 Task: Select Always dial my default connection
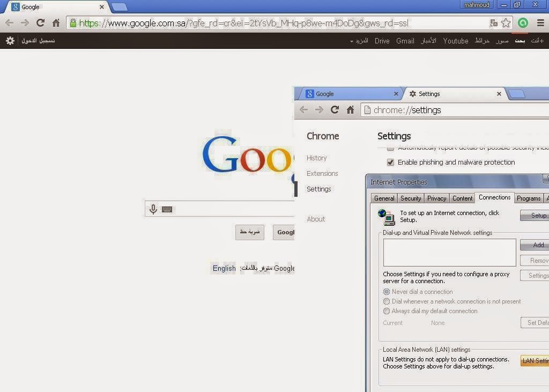click(387, 310)
